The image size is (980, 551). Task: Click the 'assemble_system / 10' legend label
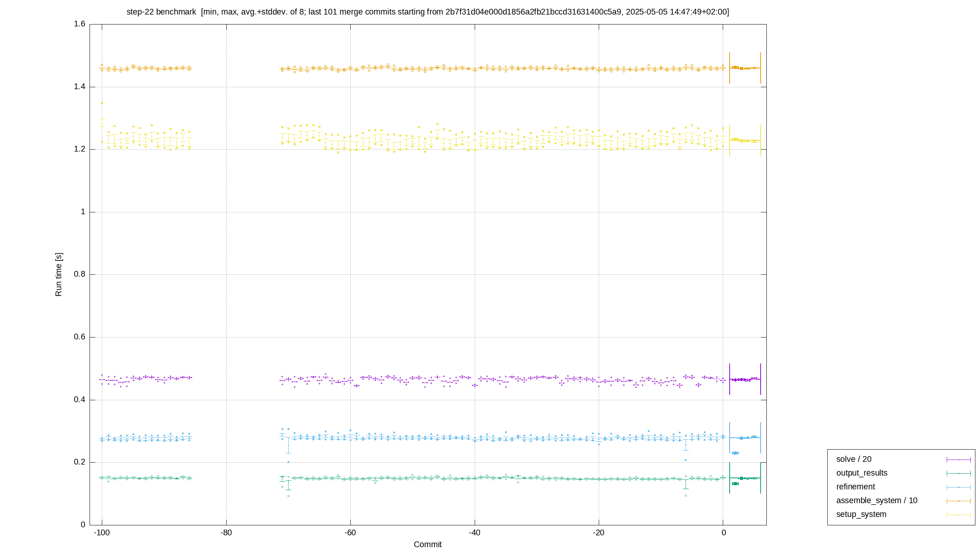point(877,500)
